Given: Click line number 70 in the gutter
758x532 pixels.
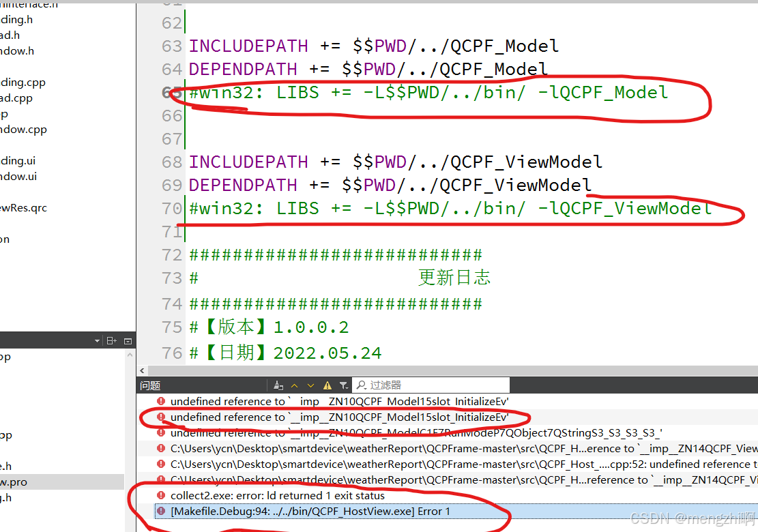Looking at the screenshot, I should click(x=172, y=208).
